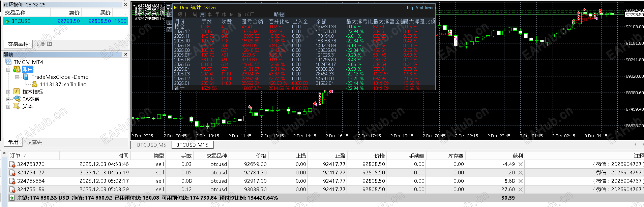644x207 pixels.
Task: Switch to the BTCUSD,M5 chart tab
Action: 151,145
